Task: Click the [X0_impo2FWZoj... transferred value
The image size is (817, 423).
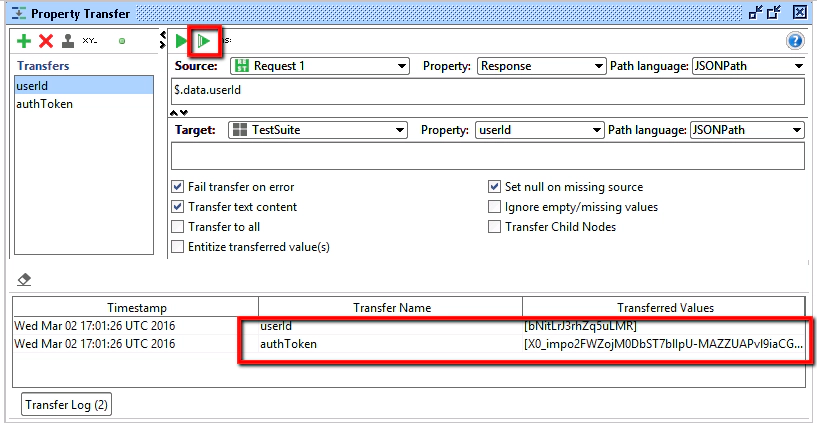Action: coord(663,344)
